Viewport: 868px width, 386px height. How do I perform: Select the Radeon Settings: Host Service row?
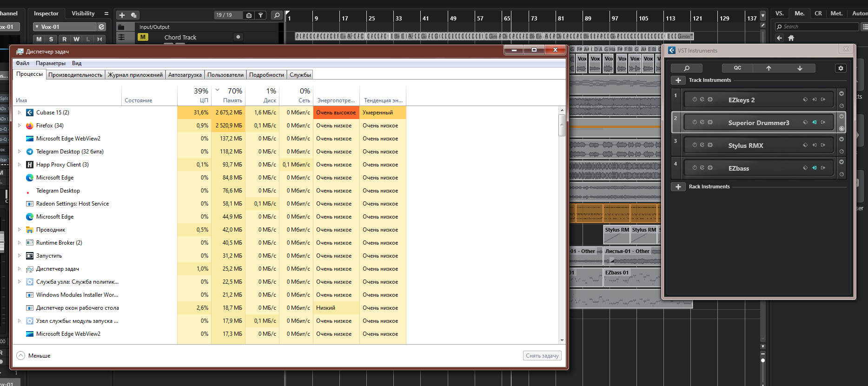209,204
